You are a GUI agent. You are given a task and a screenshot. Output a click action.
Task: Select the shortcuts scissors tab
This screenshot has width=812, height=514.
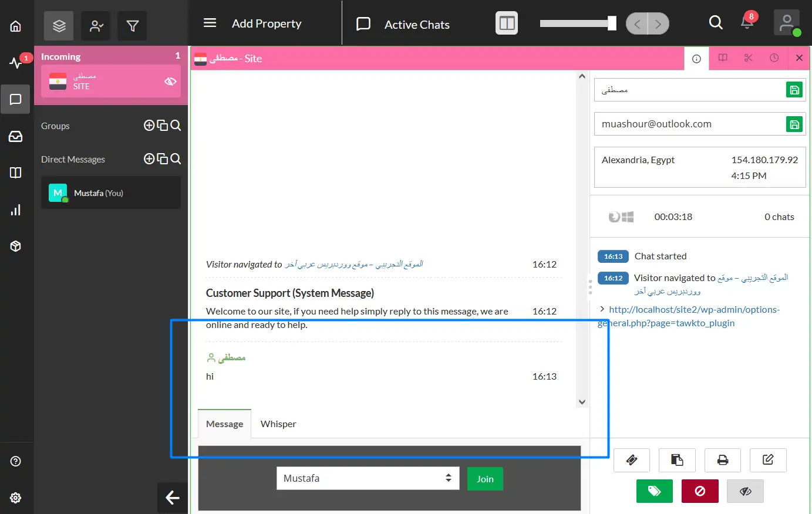[748, 58]
